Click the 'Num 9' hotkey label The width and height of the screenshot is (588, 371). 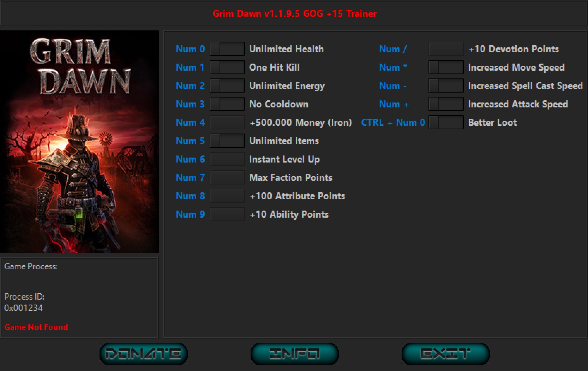click(x=190, y=214)
